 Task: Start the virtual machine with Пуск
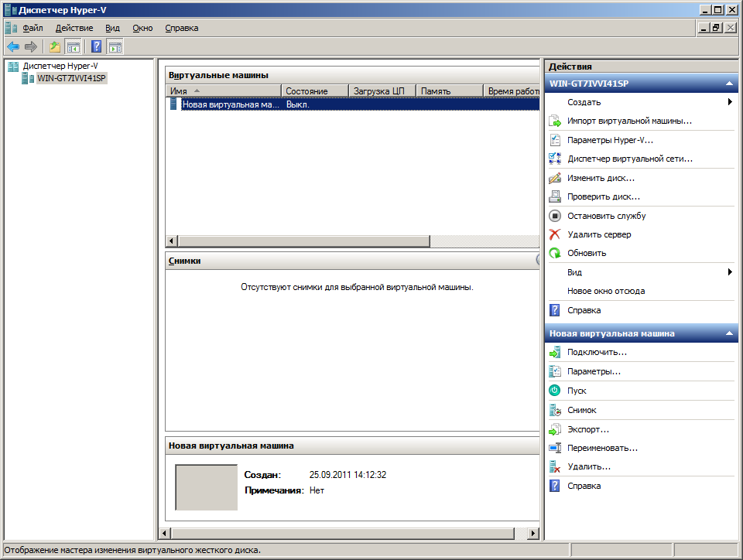point(577,391)
